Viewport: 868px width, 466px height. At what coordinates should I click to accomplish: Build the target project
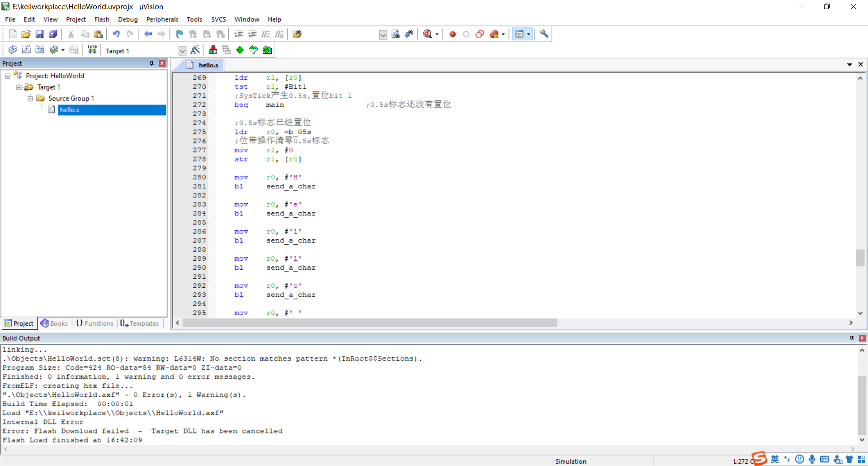(26, 50)
